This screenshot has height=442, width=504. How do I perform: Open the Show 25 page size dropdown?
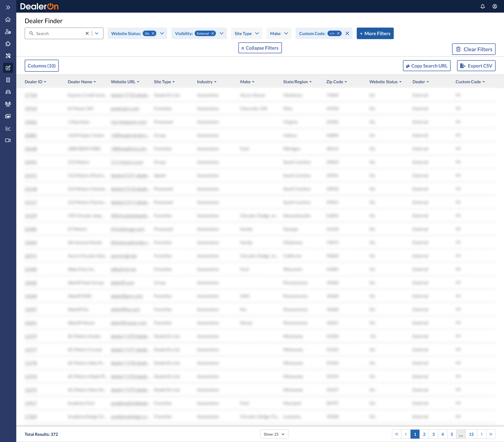(274, 434)
